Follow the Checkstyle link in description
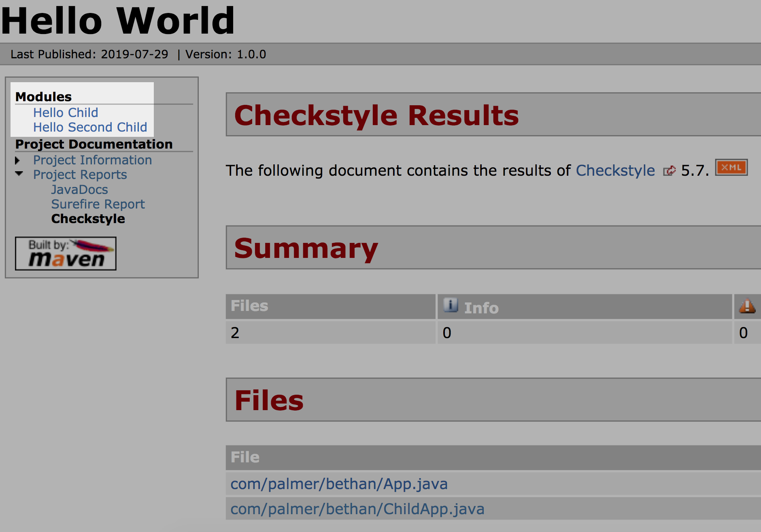Image resolution: width=761 pixels, height=532 pixels. pos(615,170)
